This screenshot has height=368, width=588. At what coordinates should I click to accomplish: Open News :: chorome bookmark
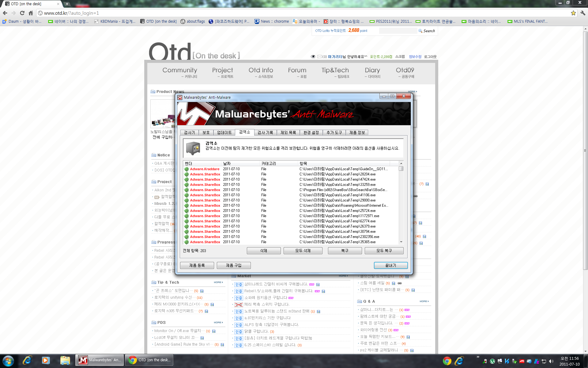pyautogui.click(x=272, y=21)
